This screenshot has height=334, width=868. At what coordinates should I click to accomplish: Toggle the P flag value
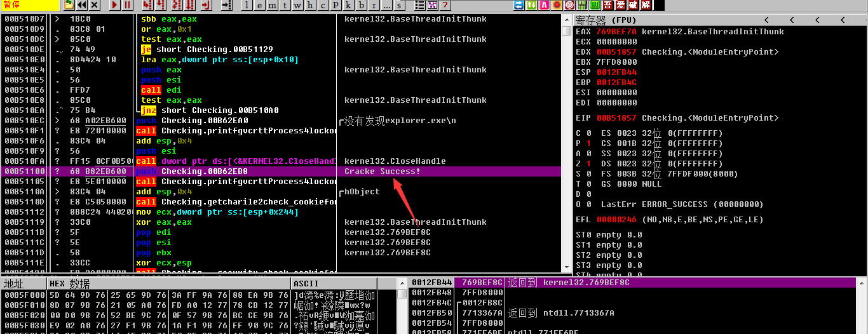click(588, 144)
